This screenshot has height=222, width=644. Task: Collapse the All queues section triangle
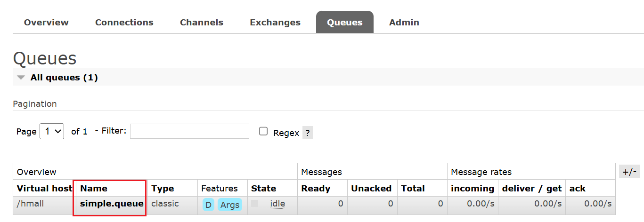pos(21,78)
